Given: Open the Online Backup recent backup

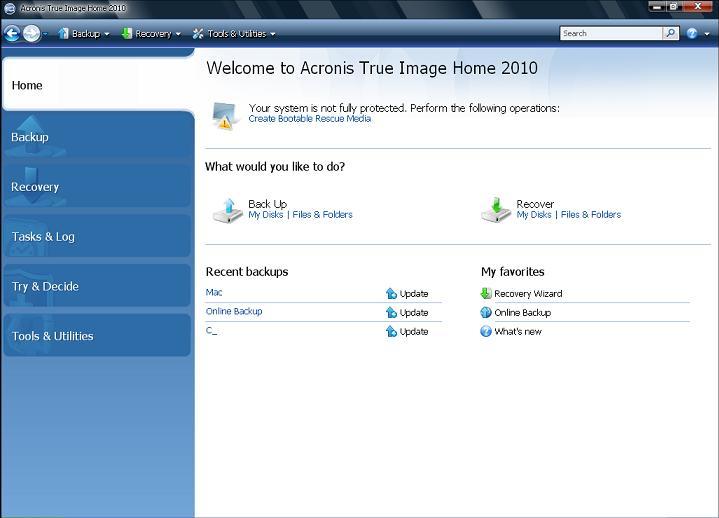Looking at the screenshot, I should coord(234,311).
